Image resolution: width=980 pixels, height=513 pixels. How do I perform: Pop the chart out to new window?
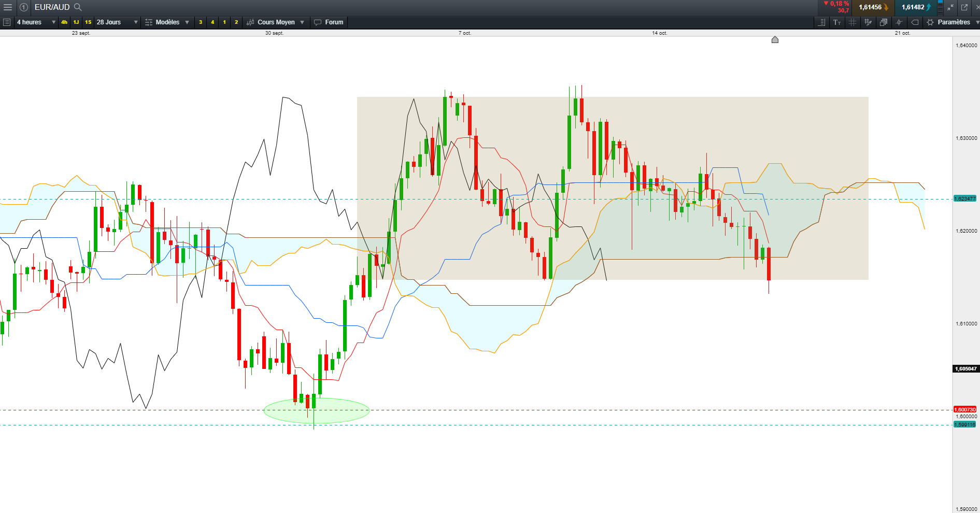point(964,7)
